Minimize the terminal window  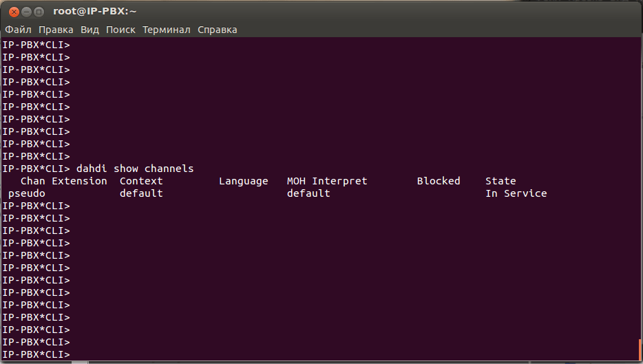tap(26, 12)
